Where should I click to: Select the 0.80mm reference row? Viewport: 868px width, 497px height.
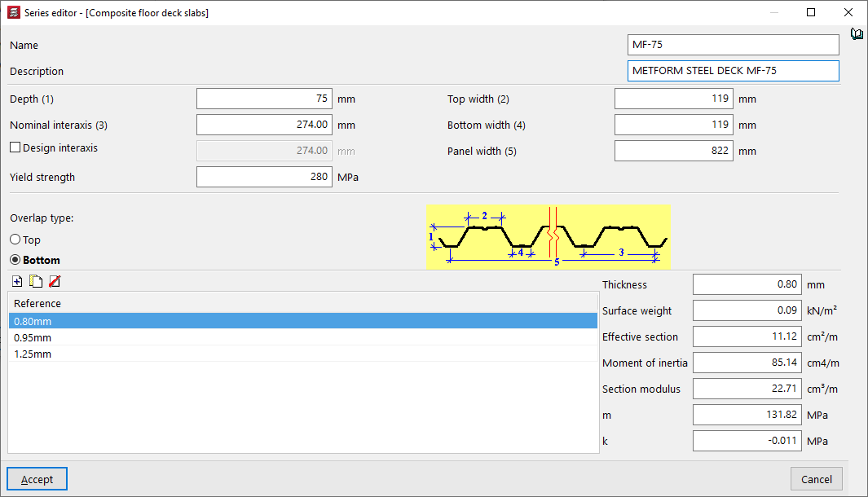point(302,321)
